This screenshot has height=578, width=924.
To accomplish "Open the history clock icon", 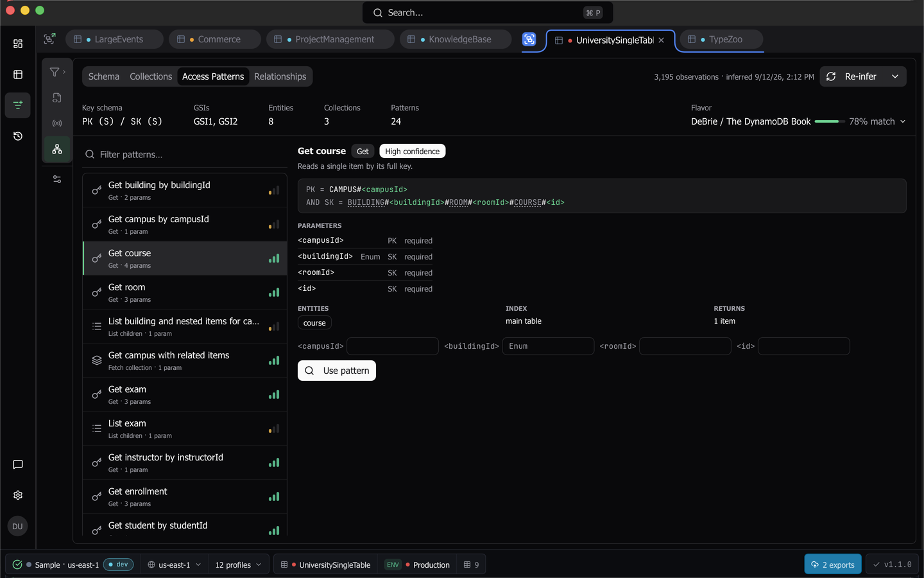I will [18, 136].
